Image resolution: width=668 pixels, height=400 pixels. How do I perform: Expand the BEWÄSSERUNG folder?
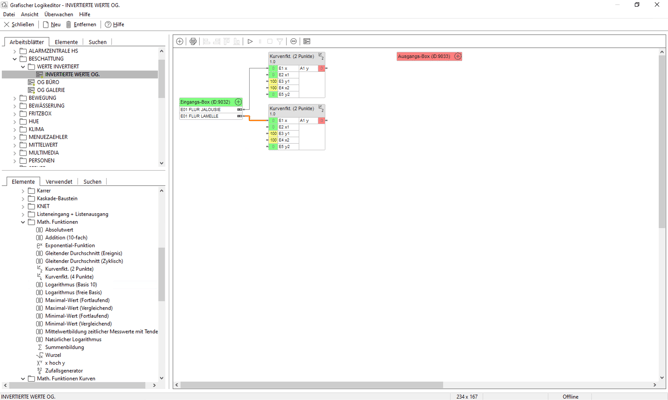[14, 106]
